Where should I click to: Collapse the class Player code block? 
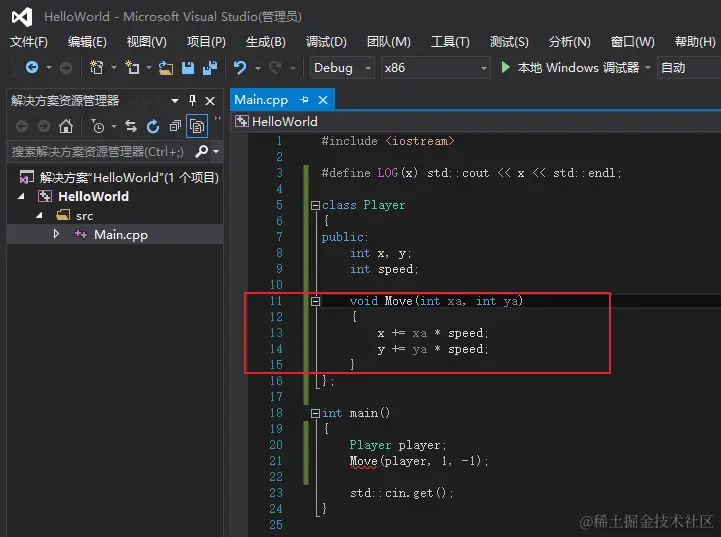[315, 205]
